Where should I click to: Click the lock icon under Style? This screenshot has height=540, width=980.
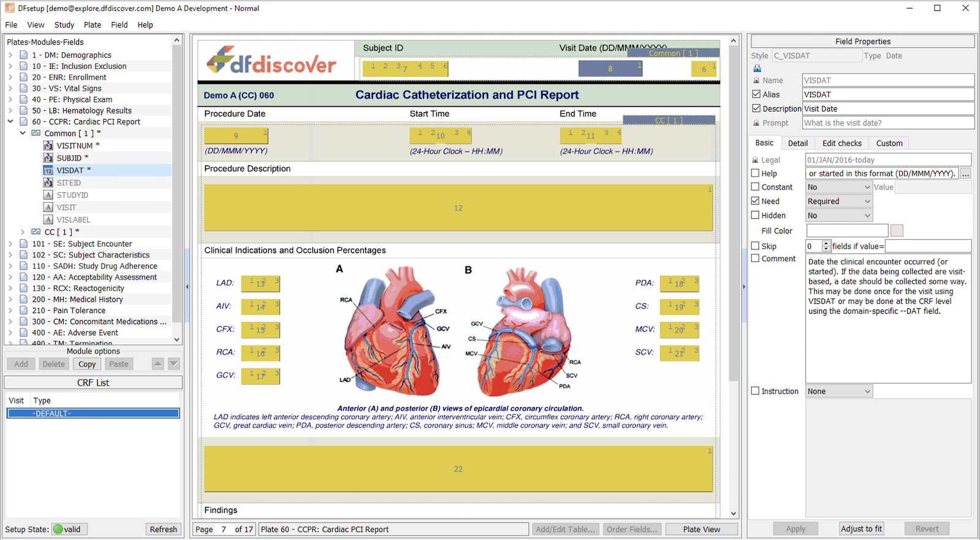pyautogui.click(x=757, y=68)
